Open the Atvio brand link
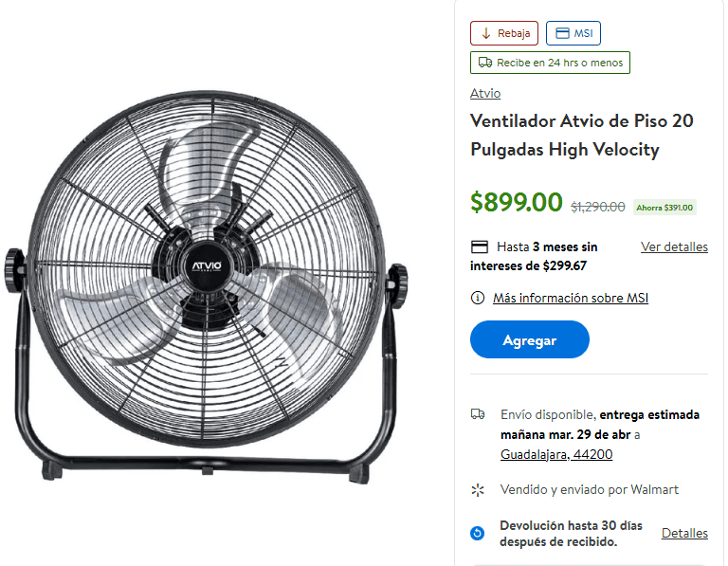The height and width of the screenshot is (566, 728). coord(485,93)
